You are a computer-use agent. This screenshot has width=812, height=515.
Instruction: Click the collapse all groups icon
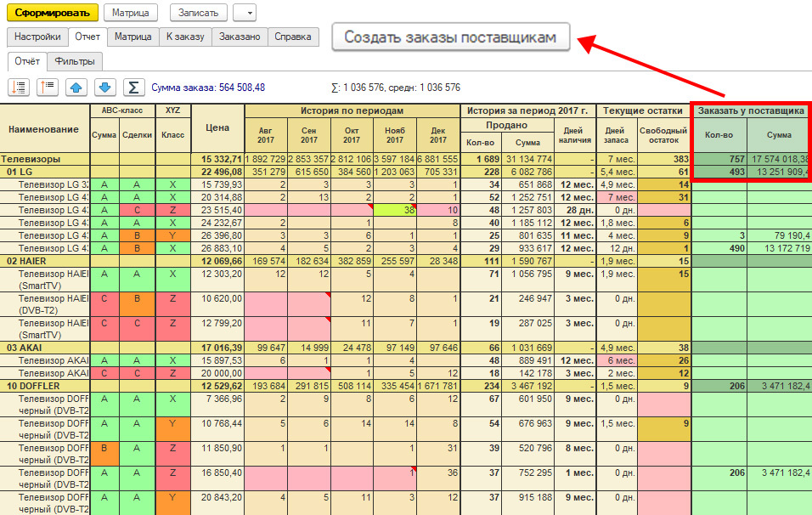pos(48,87)
